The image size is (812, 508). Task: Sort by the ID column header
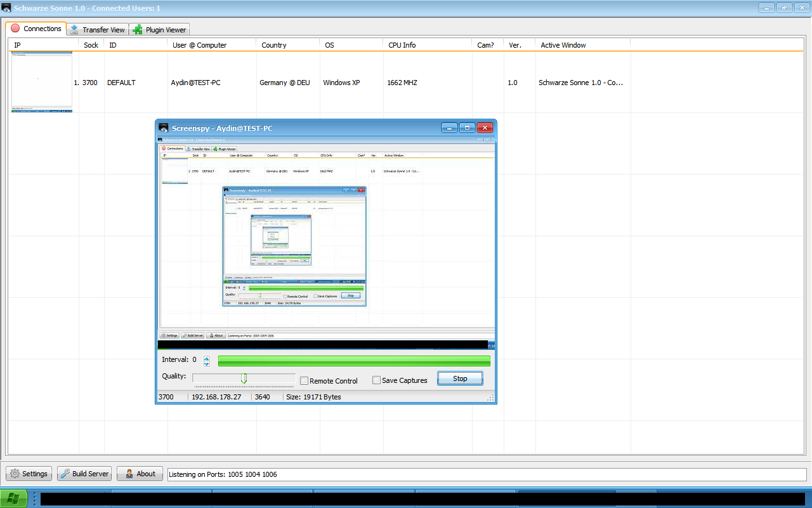[136, 45]
